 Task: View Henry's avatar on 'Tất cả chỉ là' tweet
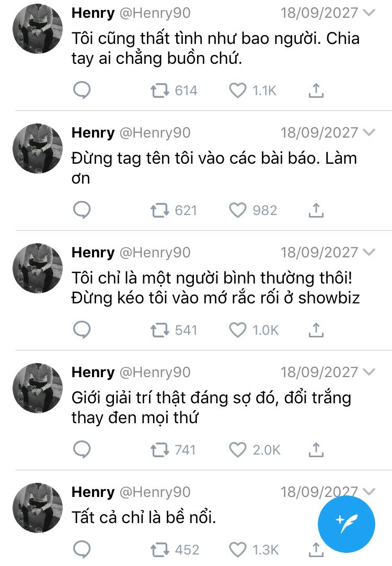pos(38,508)
